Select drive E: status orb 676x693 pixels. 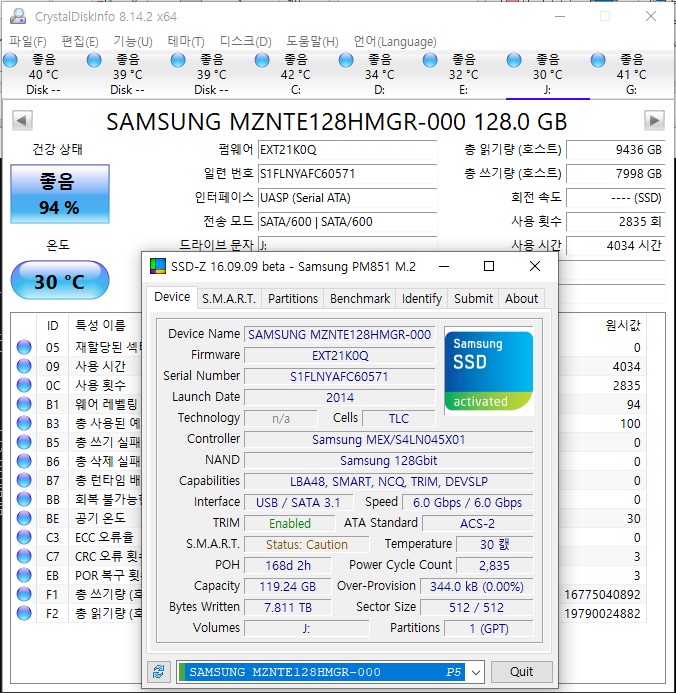tap(430, 60)
